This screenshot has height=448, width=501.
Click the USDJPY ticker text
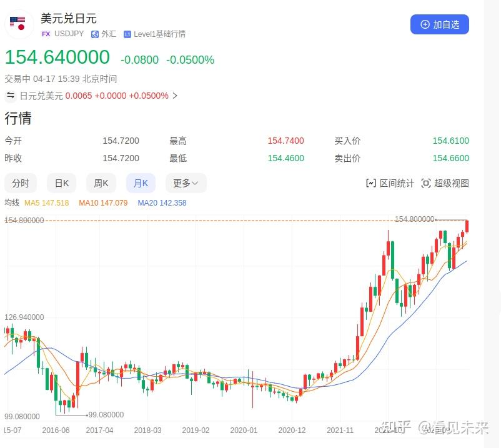pyautogui.click(x=69, y=34)
